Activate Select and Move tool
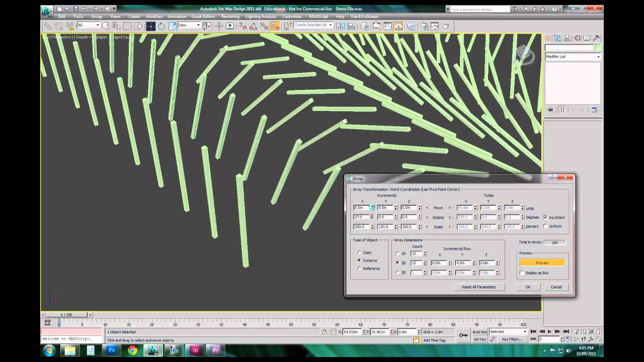Screen dimensions: 644x362 click(150, 26)
